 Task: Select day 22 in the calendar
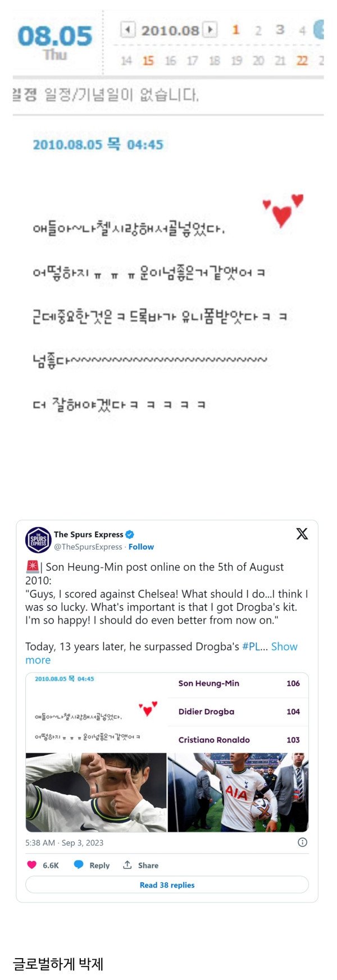(x=302, y=61)
